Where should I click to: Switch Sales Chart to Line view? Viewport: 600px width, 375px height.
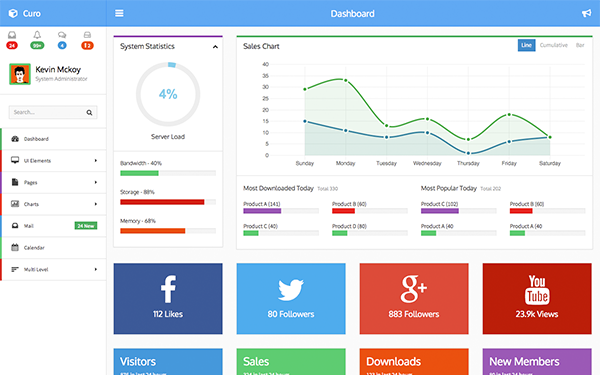pyautogui.click(x=526, y=45)
